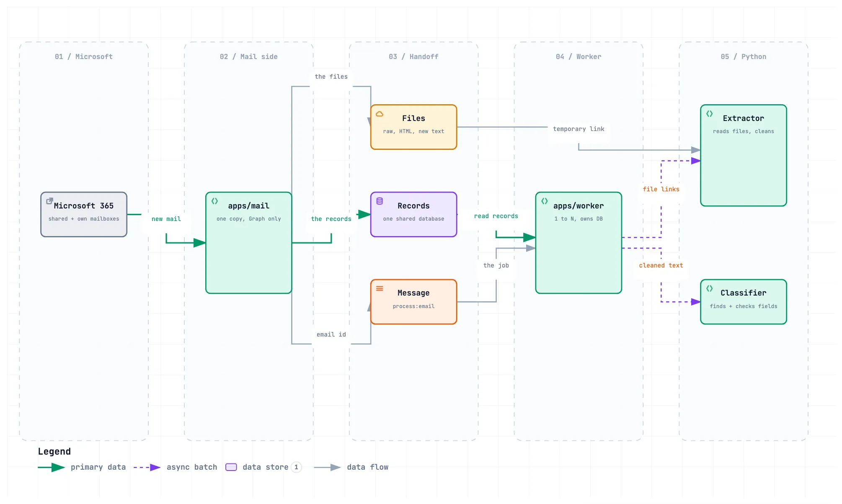Click the 'email id' edge label
842x504 pixels.
(x=331, y=334)
